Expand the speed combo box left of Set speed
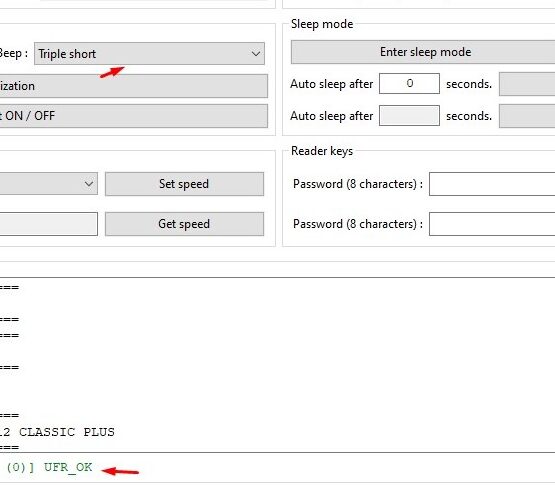Screen dimensions: 555x487 click(48, 184)
